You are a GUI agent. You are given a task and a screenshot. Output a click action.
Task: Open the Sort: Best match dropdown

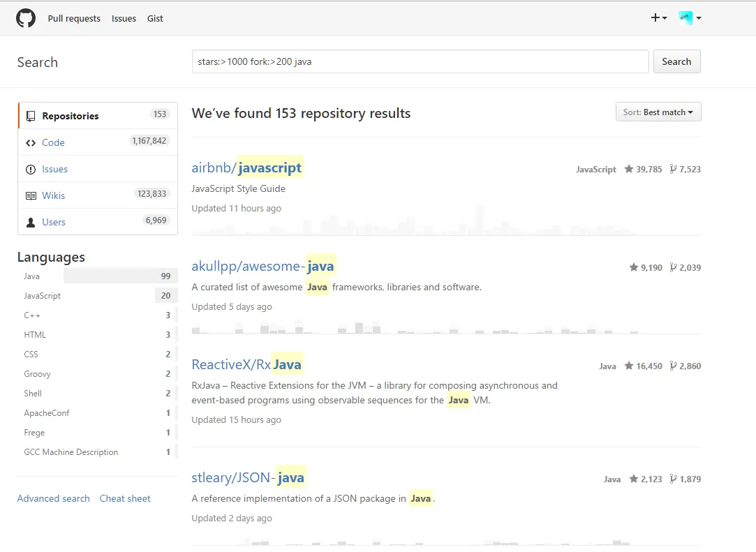[658, 112]
